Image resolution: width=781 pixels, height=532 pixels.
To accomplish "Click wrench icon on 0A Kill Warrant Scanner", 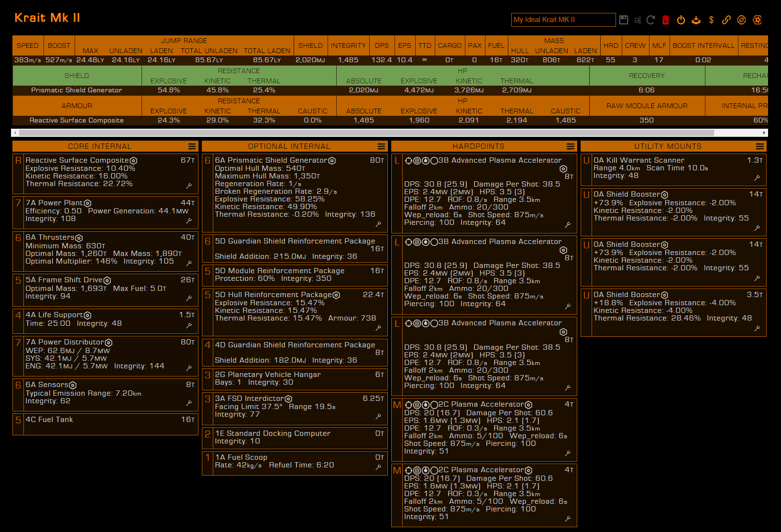I will pyautogui.click(x=758, y=177).
